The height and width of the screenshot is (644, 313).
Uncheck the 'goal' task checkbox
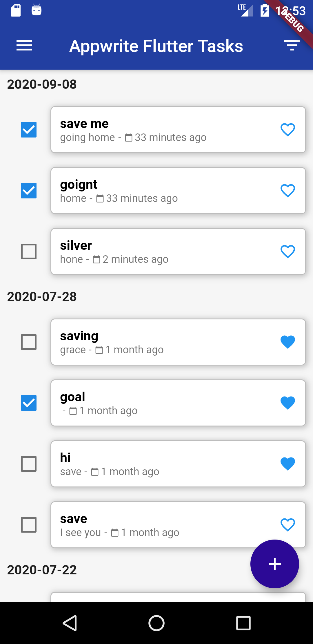coord(29,403)
